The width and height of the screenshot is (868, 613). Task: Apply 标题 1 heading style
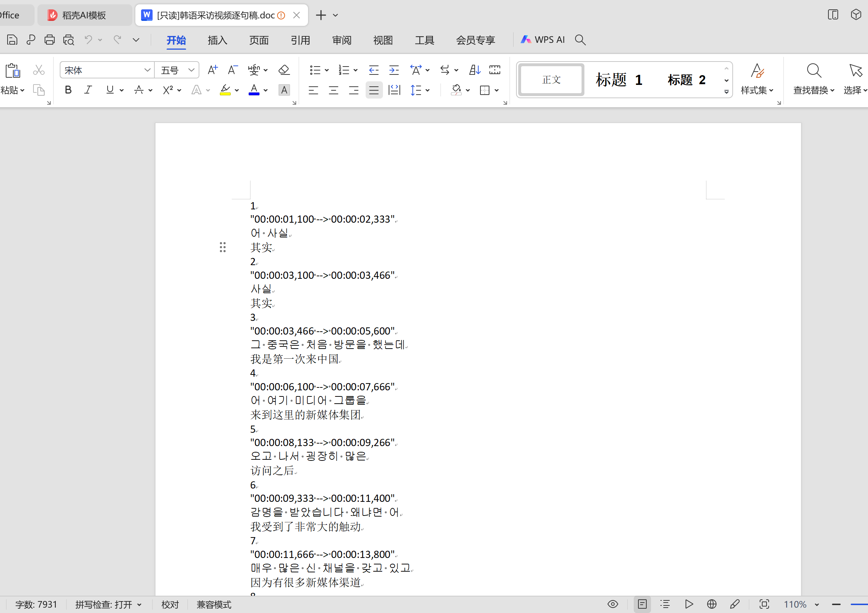(x=619, y=80)
